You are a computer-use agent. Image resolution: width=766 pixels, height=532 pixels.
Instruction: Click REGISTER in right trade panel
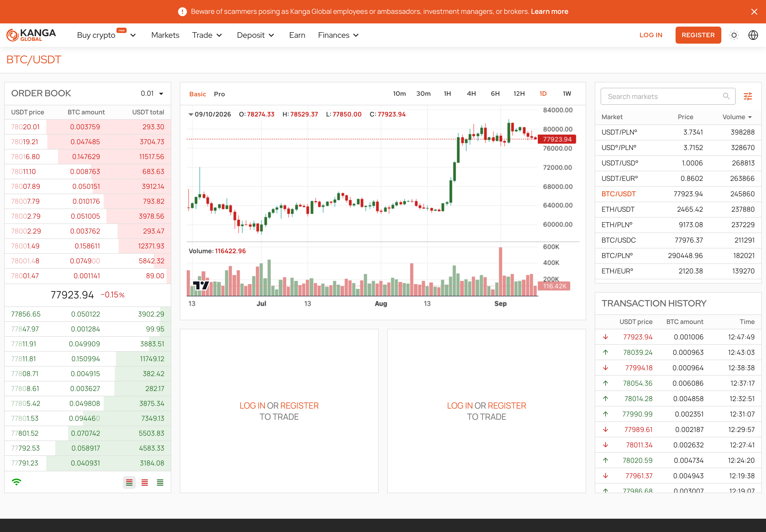click(507, 406)
